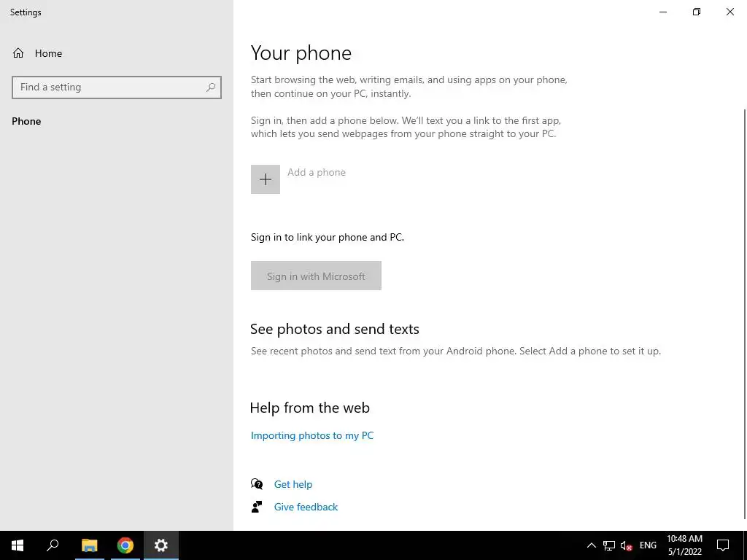
Task: Switch the ENG input language indicator
Action: tap(648, 545)
